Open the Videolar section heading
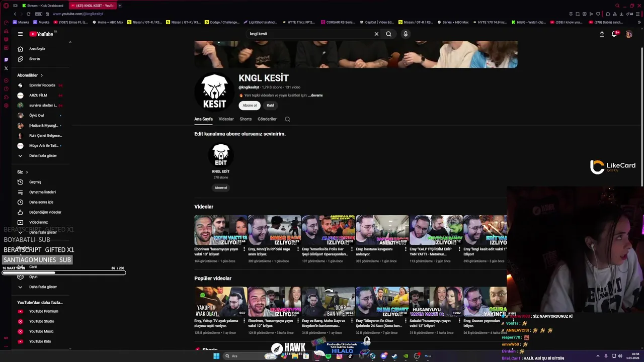644x362 pixels. (x=204, y=207)
